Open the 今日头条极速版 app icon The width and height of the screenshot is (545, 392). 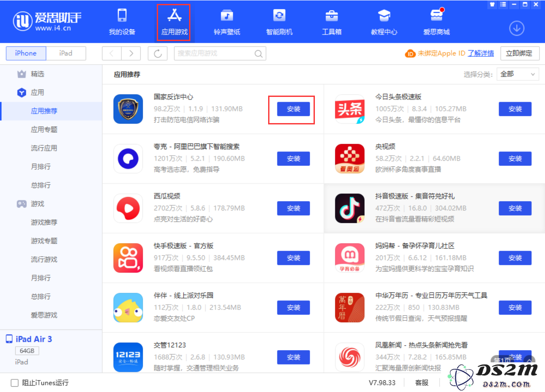[350, 109]
